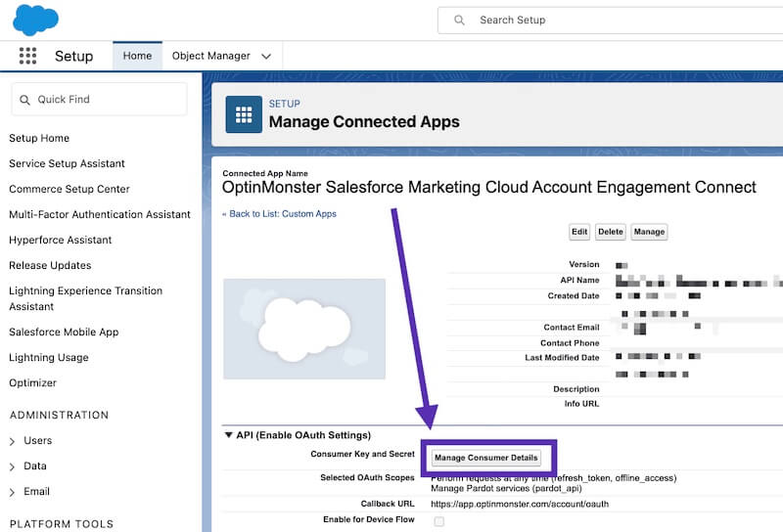Open Commerce Setup Center

(69, 189)
